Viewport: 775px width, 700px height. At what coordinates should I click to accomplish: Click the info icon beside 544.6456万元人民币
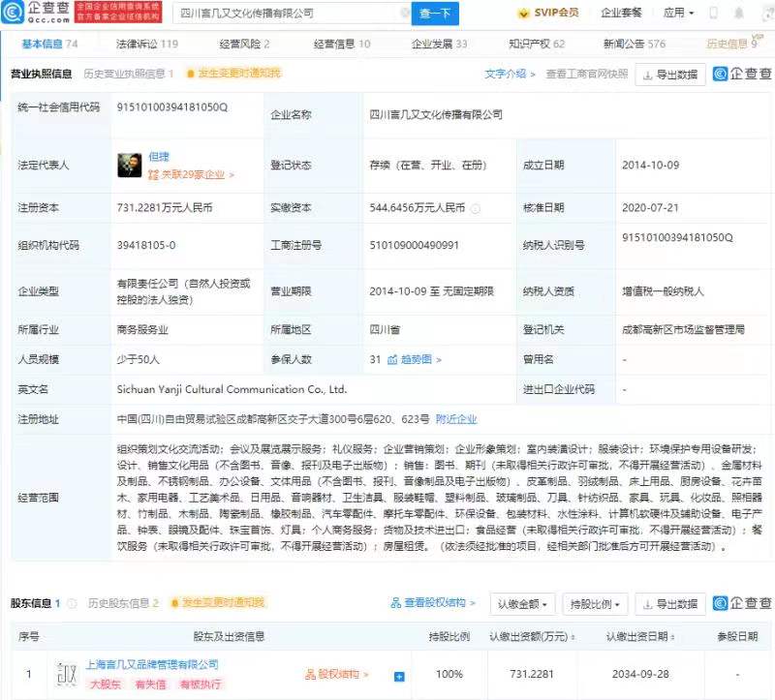click(x=476, y=208)
